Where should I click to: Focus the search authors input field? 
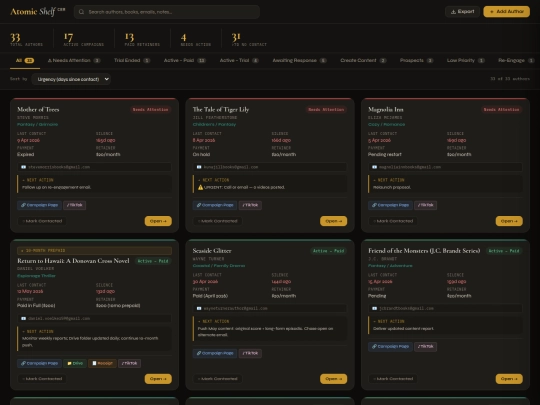(167, 12)
